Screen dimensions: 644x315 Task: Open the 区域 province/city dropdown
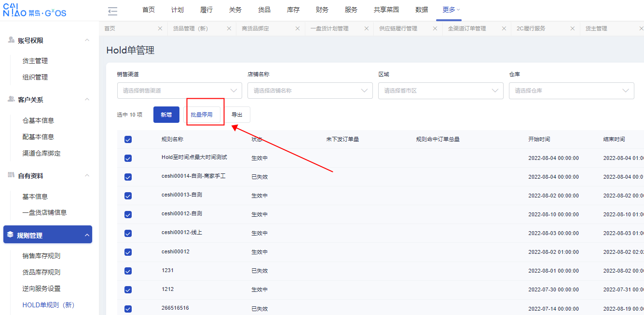(x=441, y=91)
